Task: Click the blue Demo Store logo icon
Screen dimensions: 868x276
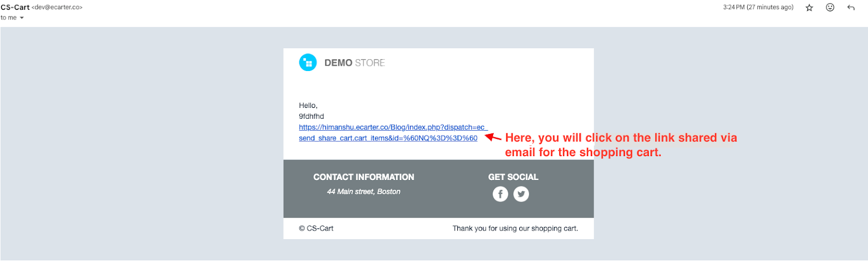Action: coord(308,63)
